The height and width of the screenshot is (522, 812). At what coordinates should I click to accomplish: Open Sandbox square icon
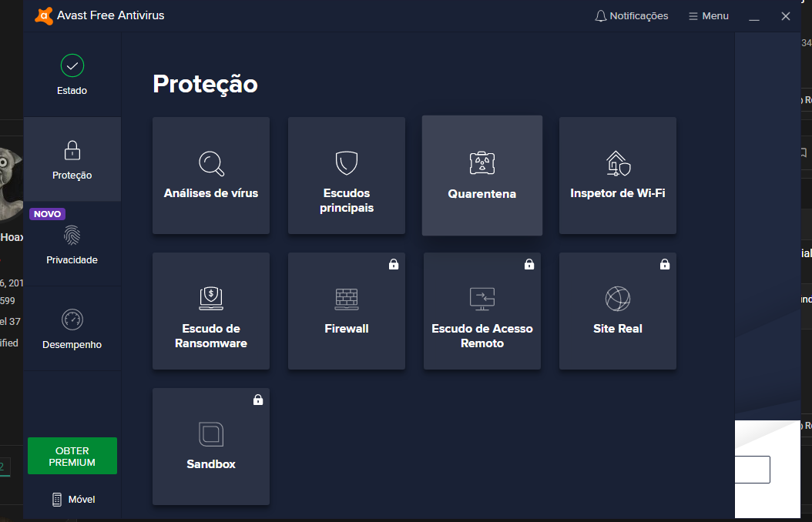click(x=211, y=434)
